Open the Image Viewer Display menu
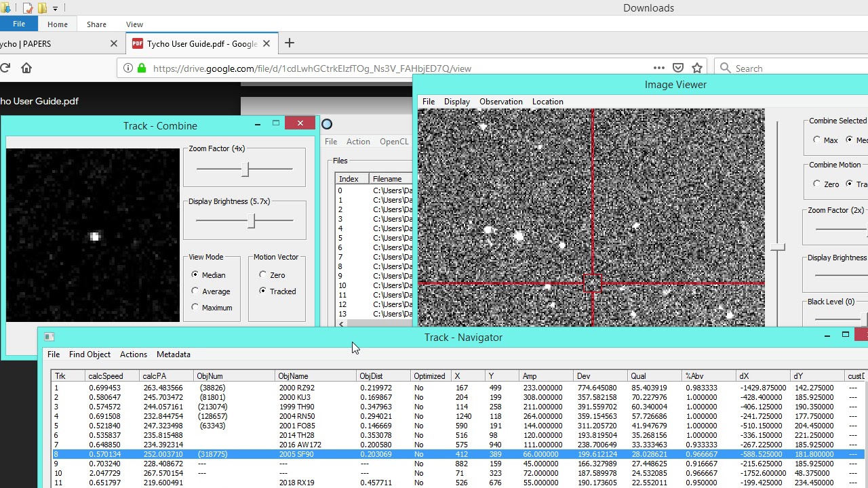The image size is (868, 488). [456, 102]
